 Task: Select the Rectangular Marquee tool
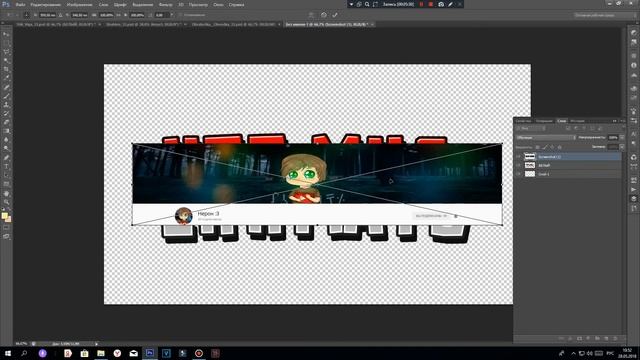[x=6, y=43]
